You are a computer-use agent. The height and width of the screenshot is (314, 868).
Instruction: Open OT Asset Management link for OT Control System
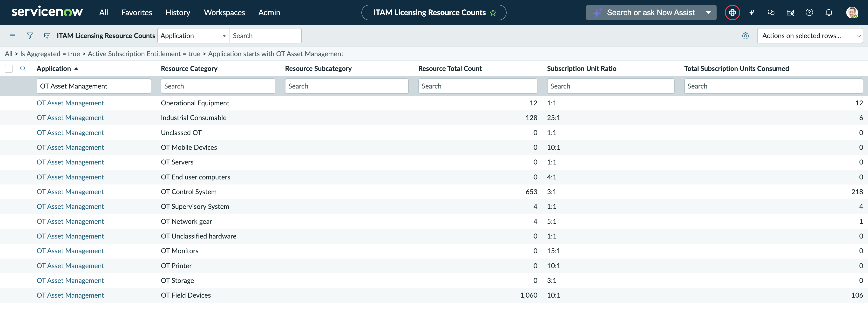[x=70, y=192]
